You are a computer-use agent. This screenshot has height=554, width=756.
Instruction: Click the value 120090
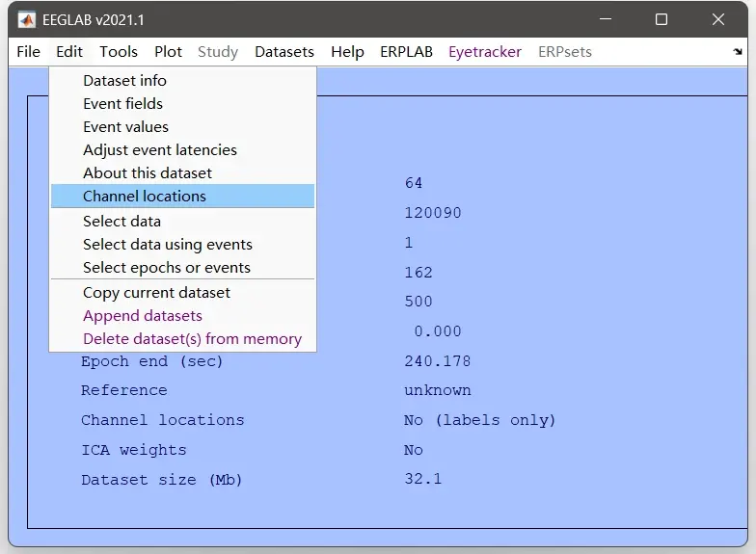tap(433, 212)
